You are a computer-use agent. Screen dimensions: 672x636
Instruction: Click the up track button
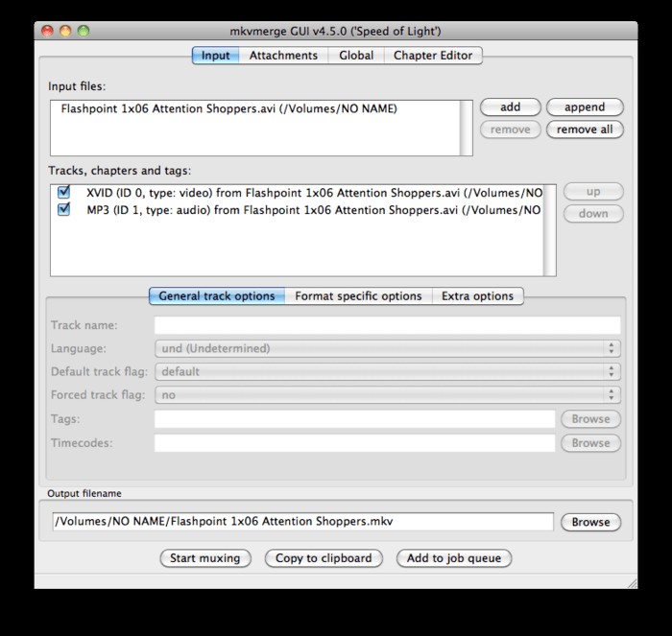pyautogui.click(x=593, y=192)
